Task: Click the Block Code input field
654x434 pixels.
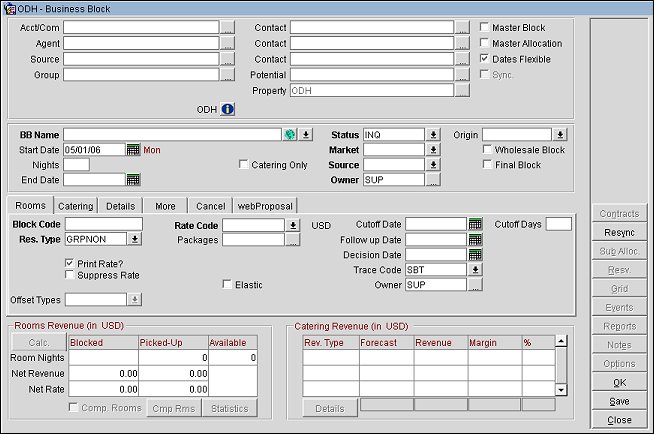Action: [x=104, y=224]
